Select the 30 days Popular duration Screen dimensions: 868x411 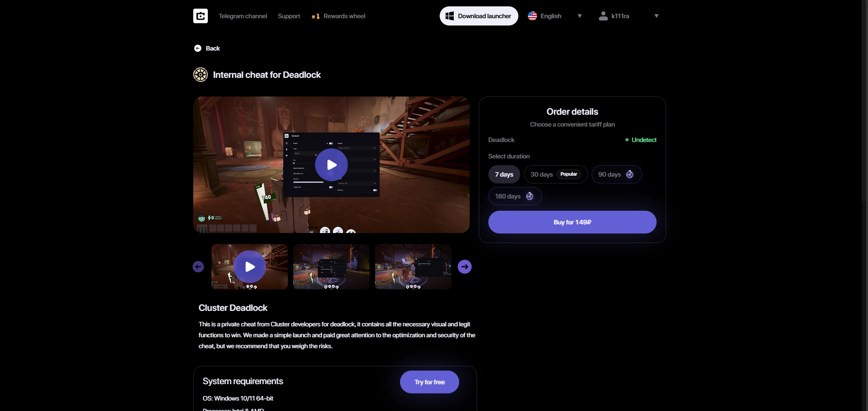point(556,174)
